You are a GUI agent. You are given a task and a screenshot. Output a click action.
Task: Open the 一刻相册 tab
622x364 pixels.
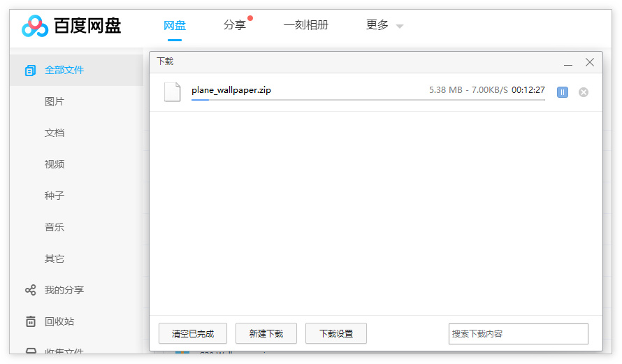(306, 25)
